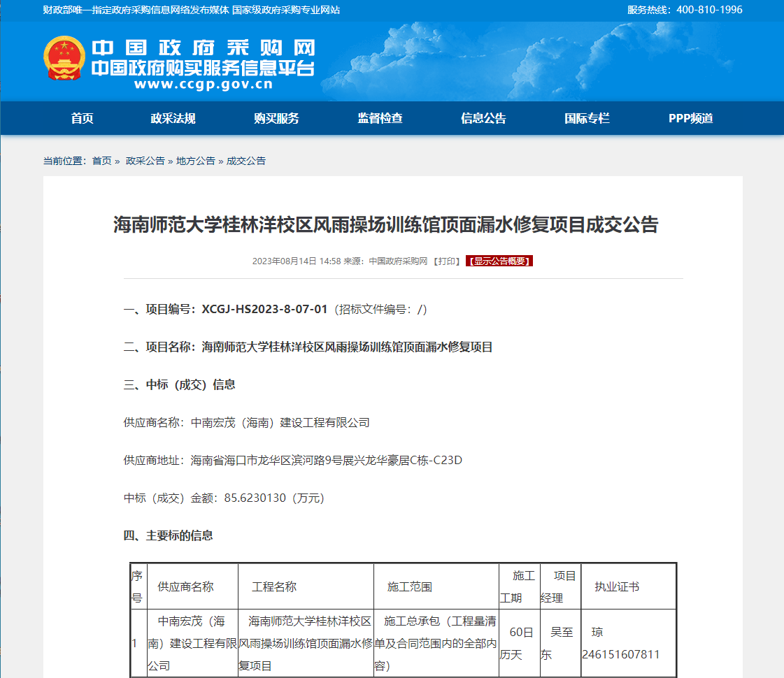The height and width of the screenshot is (678, 784).
Task: Click the 【打印】 print link
Action: (x=446, y=261)
